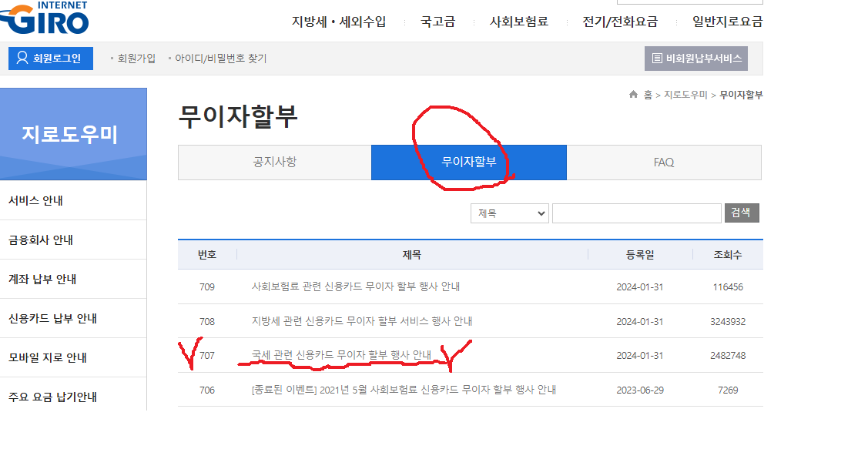Expand the 제목 search type dropdown

click(x=509, y=213)
